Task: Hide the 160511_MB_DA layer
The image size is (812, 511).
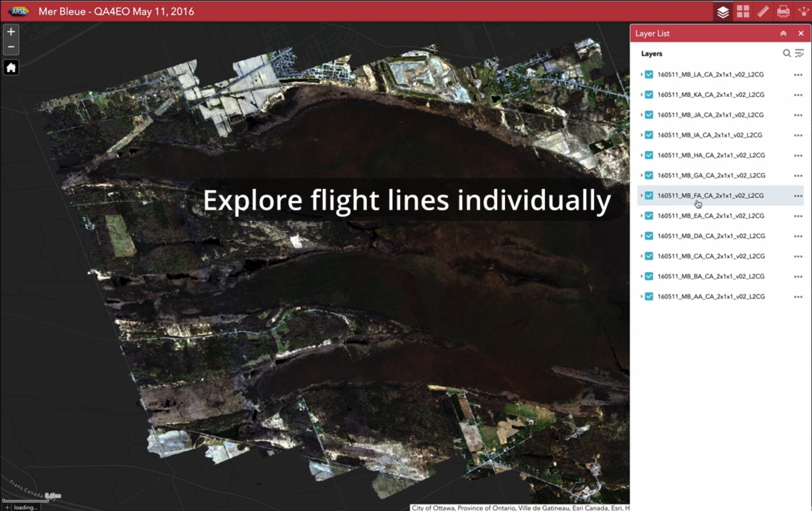Action: [x=649, y=236]
